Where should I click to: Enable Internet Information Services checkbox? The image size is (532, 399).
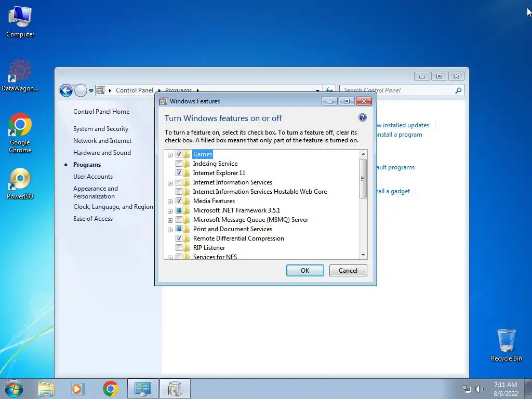point(179,182)
